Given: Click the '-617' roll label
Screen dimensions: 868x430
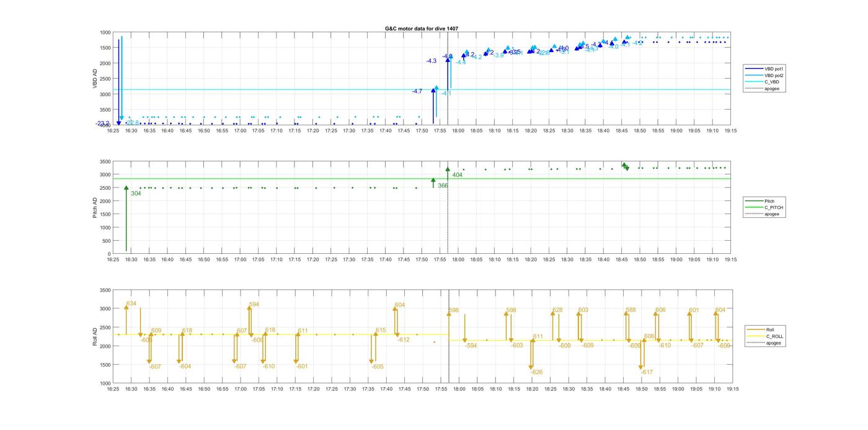Looking at the screenshot, I should click(647, 372).
